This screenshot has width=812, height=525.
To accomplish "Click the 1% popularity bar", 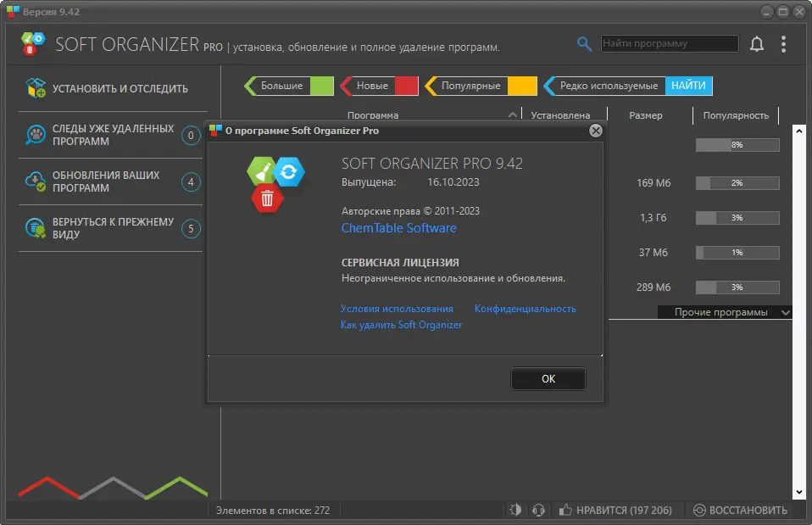I will (737, 253).
